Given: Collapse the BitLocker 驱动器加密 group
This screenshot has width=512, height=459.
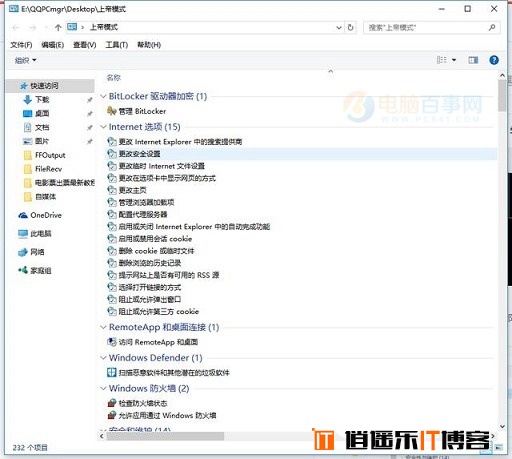Looking at the screenshot, I should click(x=103, y=96).
